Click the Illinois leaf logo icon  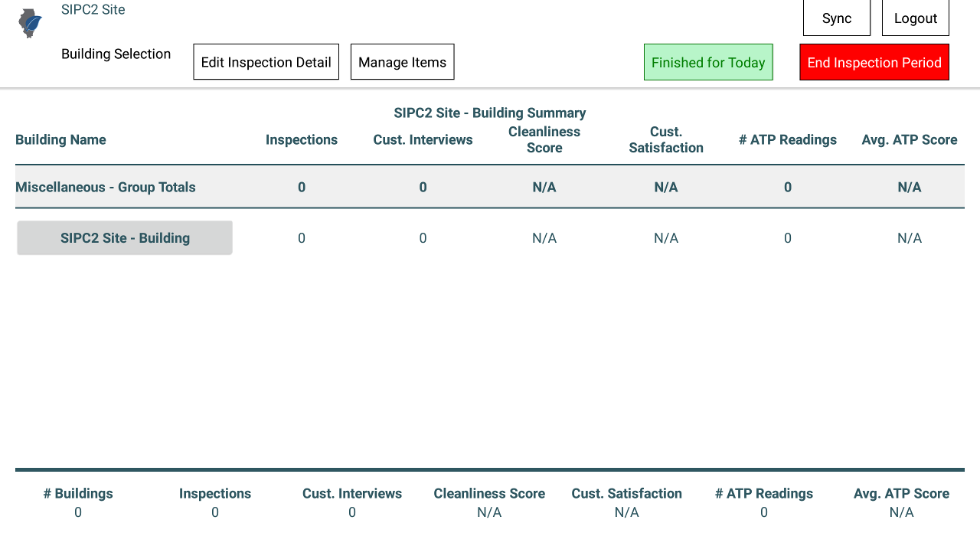(30, 24)
